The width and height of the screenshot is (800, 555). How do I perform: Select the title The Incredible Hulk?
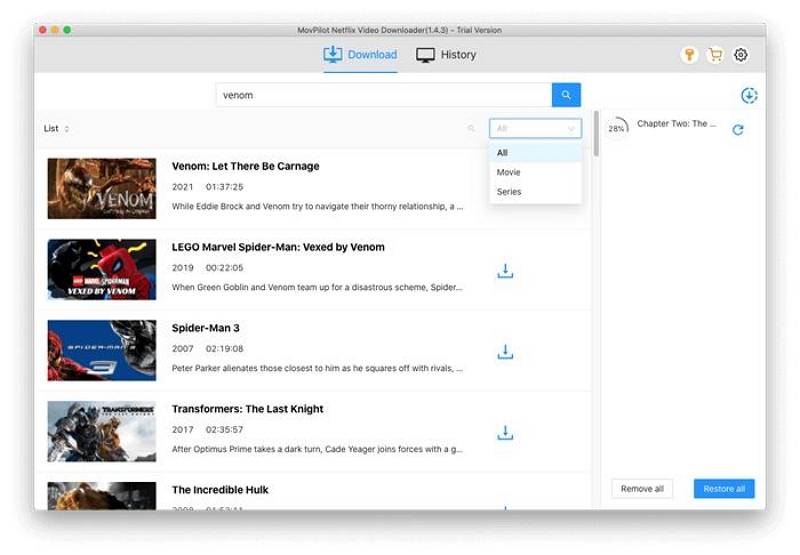pyautogui.click(x=220, y=490)
